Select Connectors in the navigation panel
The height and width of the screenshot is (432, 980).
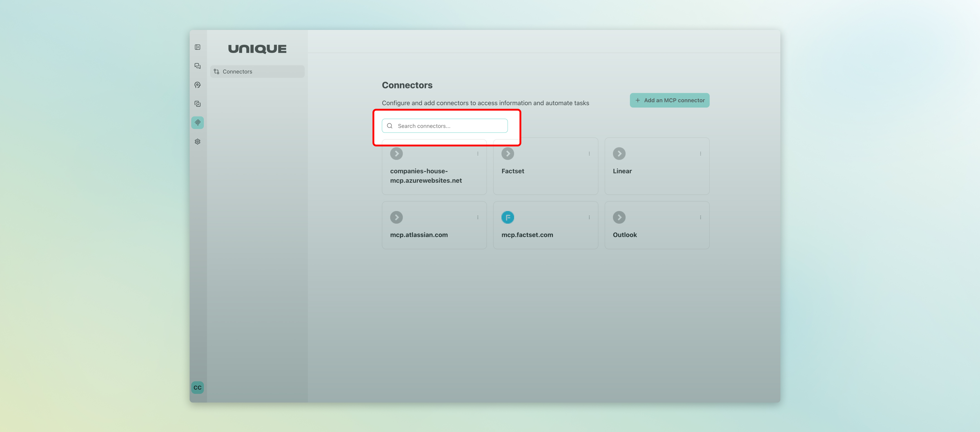[x=257, y=71]
